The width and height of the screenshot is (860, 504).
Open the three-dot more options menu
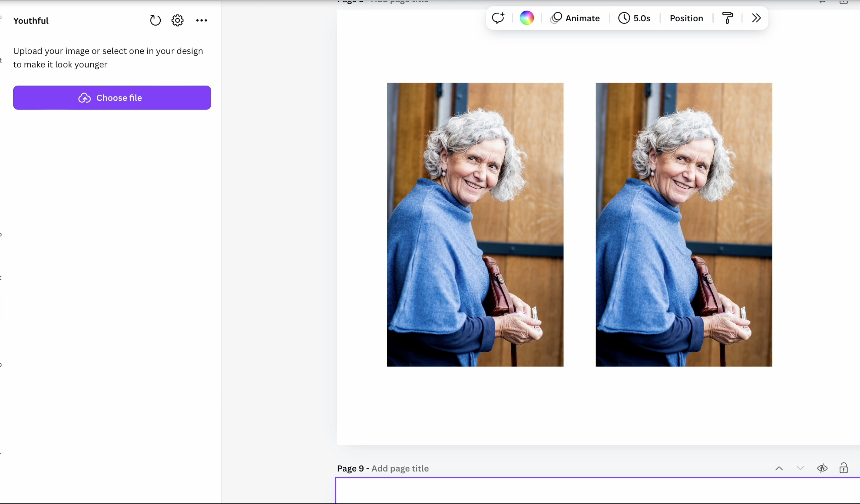coord(202,20)
